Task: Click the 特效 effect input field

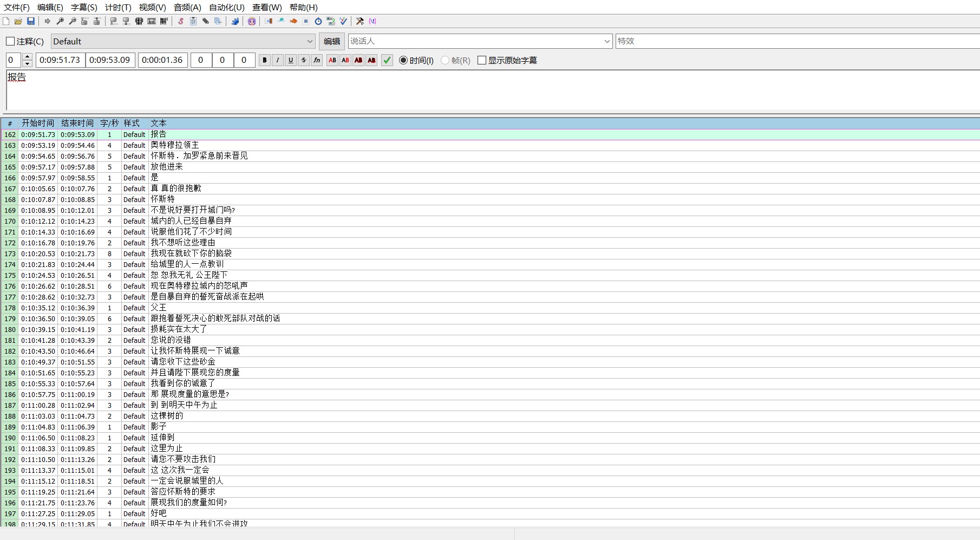Action: [798, 41]
